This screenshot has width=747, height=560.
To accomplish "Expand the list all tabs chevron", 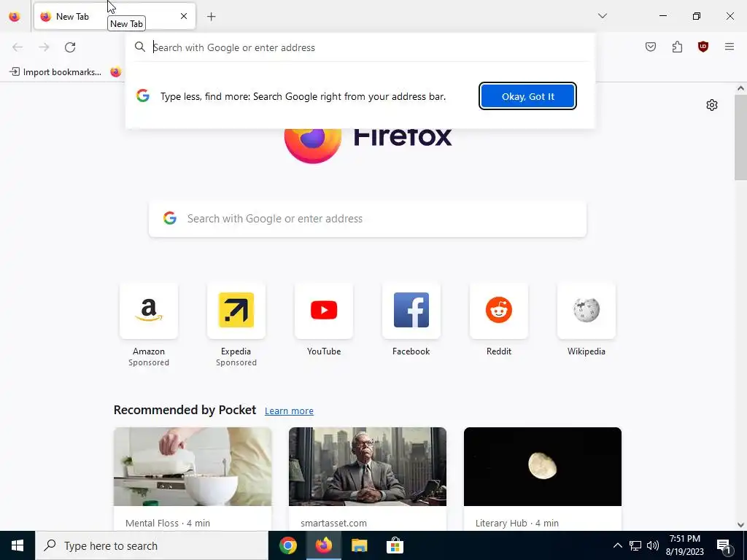I will (603, 16).
